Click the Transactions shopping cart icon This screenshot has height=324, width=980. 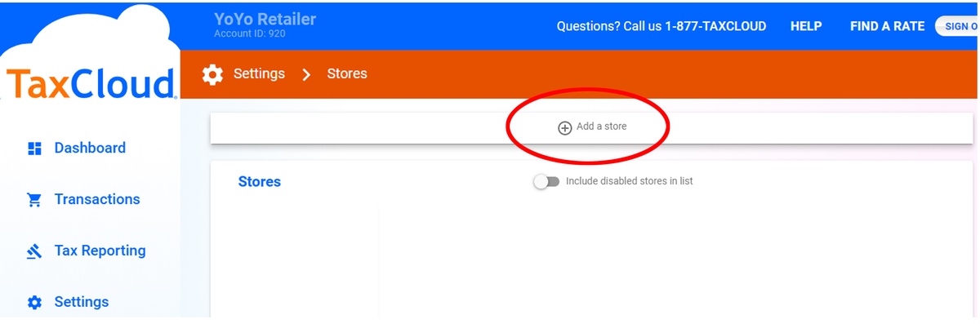[x=34, y=200]
